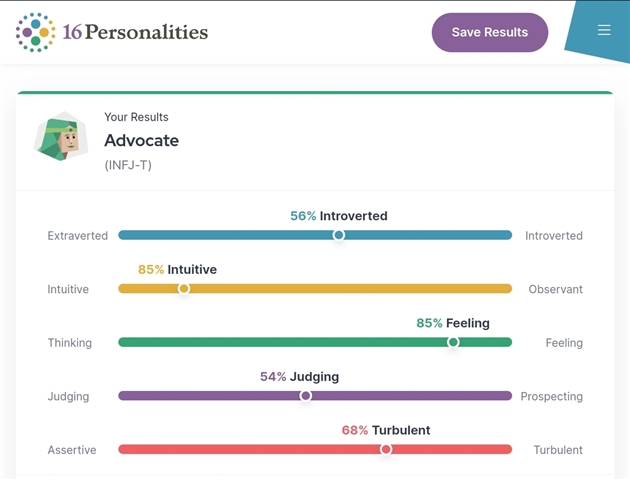Click the Judging slider handle
The width and height of the screenshot is (630, 480).
(x=306, y=396)
